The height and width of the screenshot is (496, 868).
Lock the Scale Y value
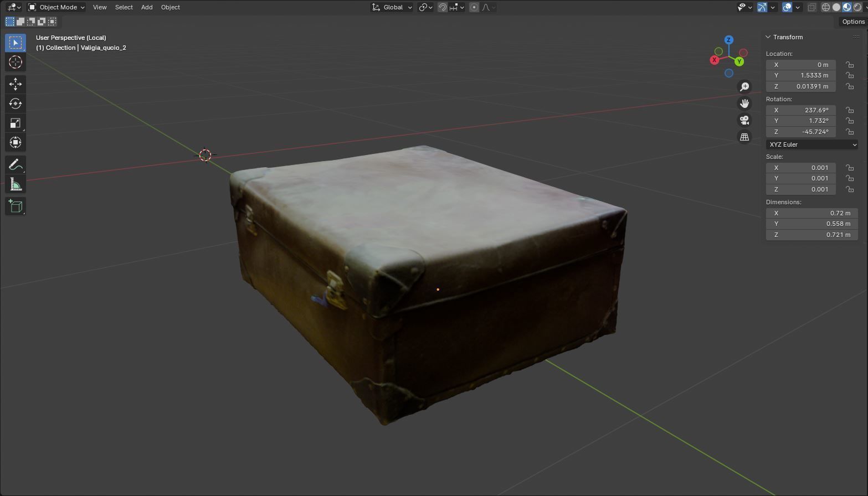pos(850,178)
